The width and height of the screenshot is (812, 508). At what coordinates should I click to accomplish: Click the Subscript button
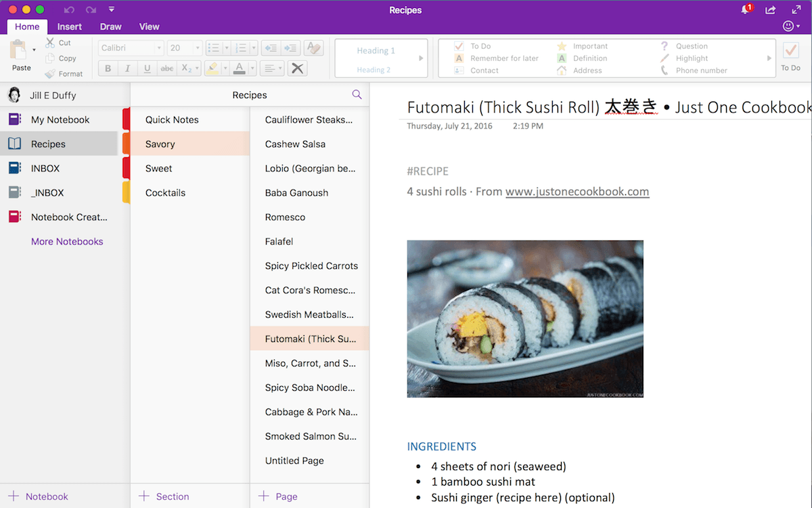coord(187,68)
